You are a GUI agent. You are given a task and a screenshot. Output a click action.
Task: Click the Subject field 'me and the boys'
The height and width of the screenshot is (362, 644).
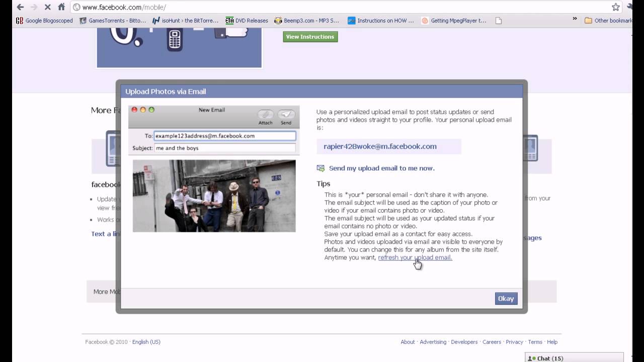tap(224, 148)
